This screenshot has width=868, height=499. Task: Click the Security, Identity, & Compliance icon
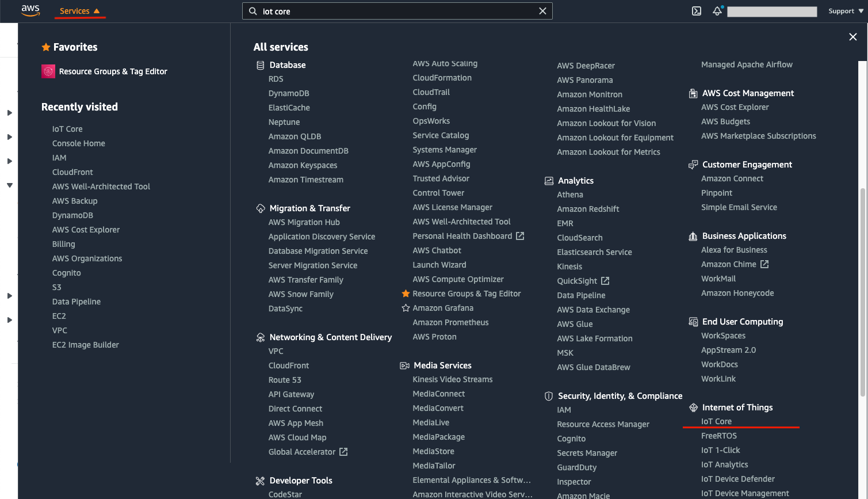click(549, 396)
